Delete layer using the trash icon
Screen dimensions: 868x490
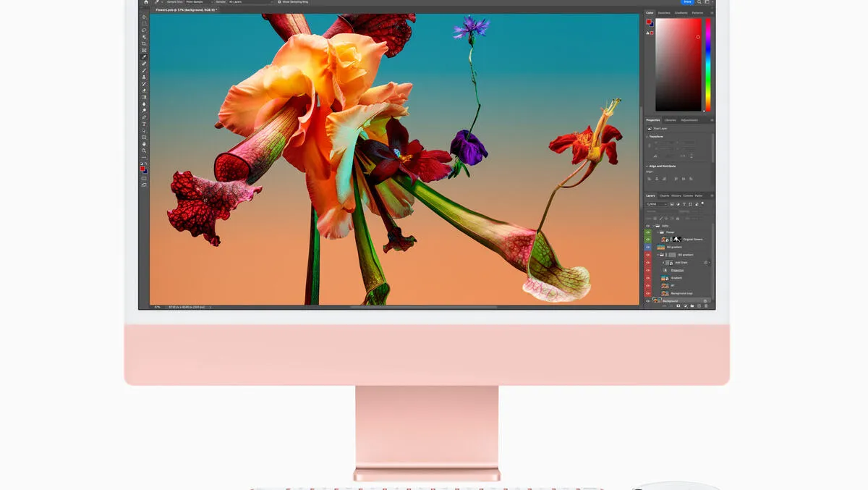click(x=707, y=306)
